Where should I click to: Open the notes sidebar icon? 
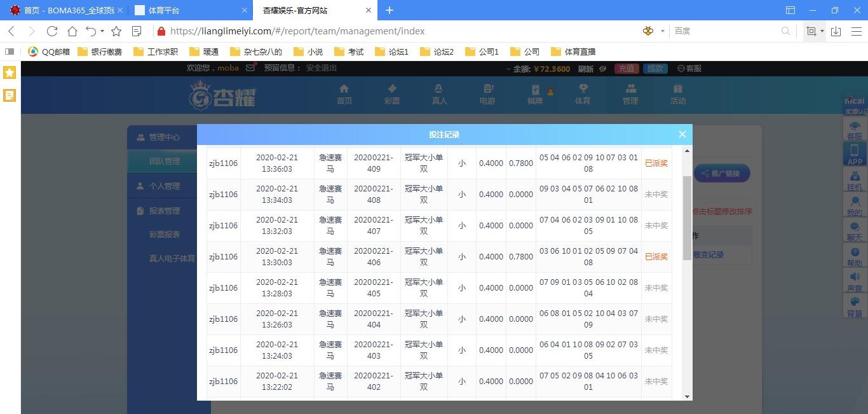coord(10,95)
